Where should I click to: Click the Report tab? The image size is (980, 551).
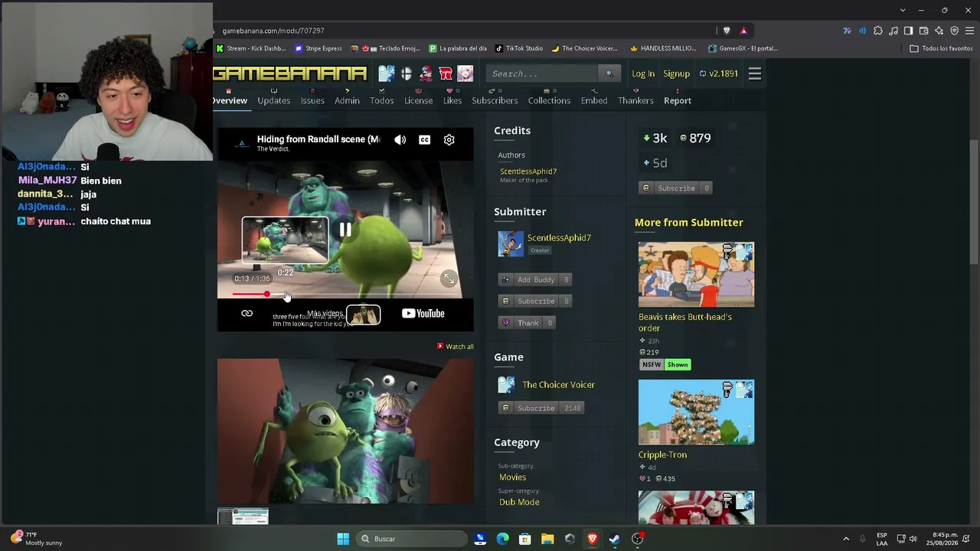pyautogui.click(x=678, y=100)
